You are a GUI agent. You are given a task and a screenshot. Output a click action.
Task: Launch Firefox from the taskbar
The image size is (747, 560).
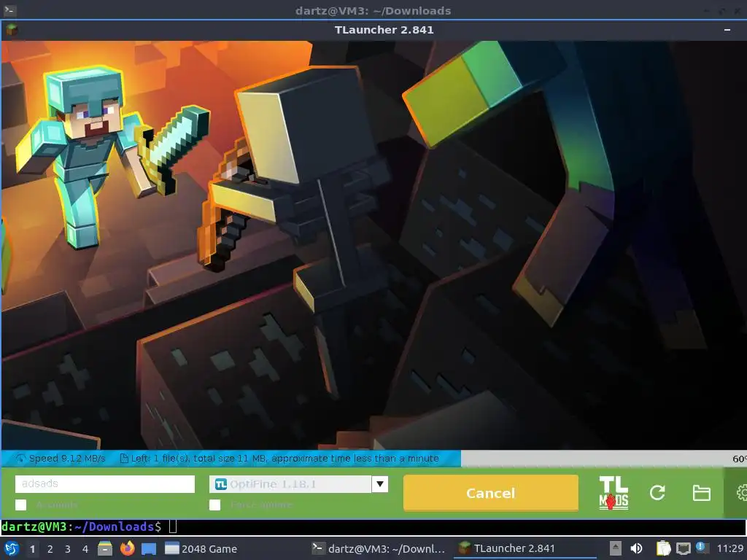click(x=127, y=548)
